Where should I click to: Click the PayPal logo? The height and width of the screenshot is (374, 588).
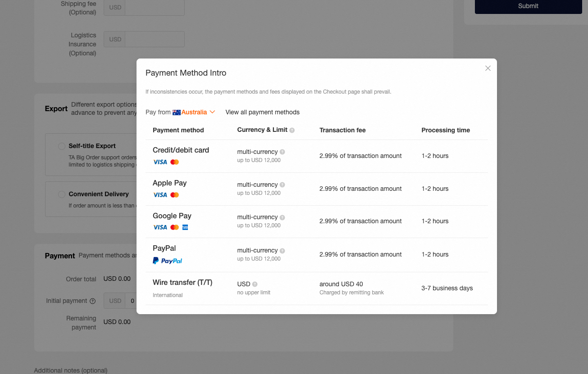pos(168,261)
